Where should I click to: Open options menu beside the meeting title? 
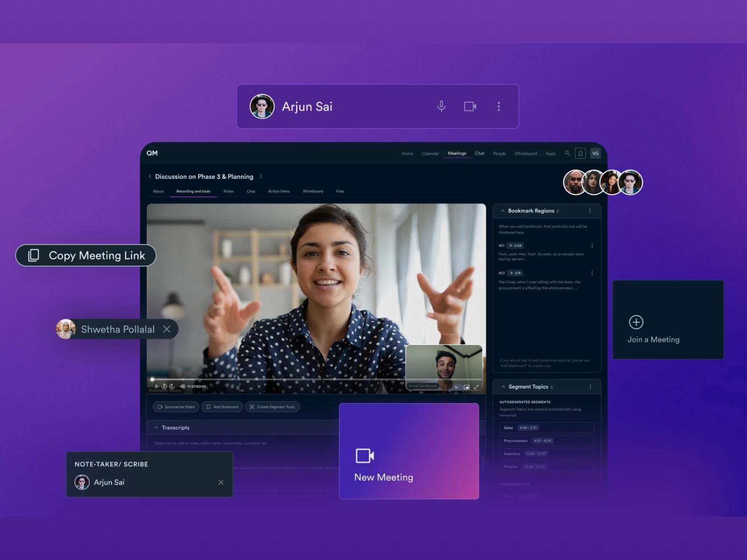point(261,176)
